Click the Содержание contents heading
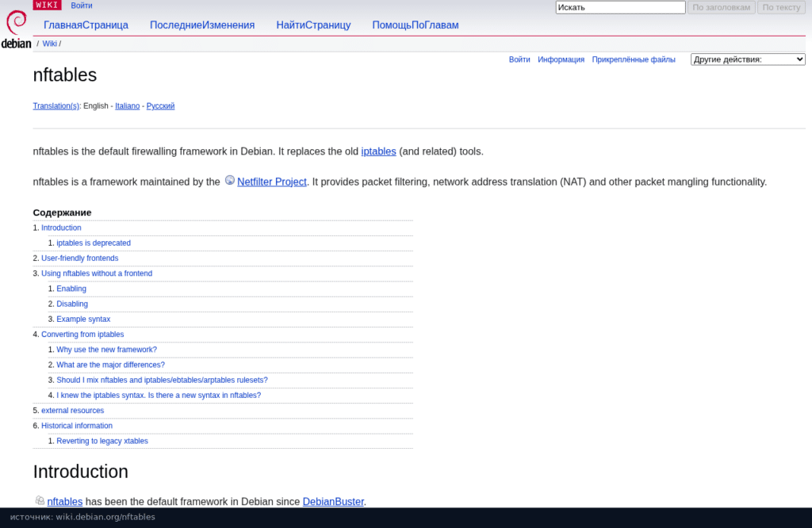Image resolution: width=812 pixels, height=528 pixels. coord(62,212)
